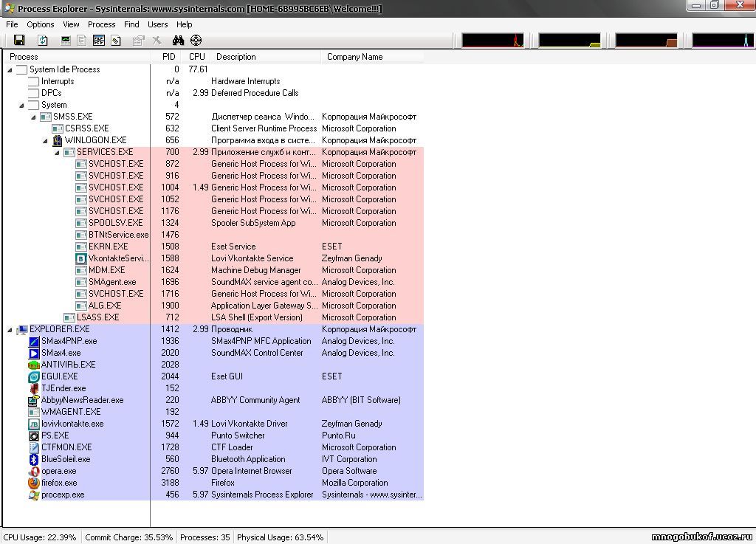Click the 'Commit Charge: 35.53%' status text
Viewport: 756px width, 544px height.
tap(128, 537)
